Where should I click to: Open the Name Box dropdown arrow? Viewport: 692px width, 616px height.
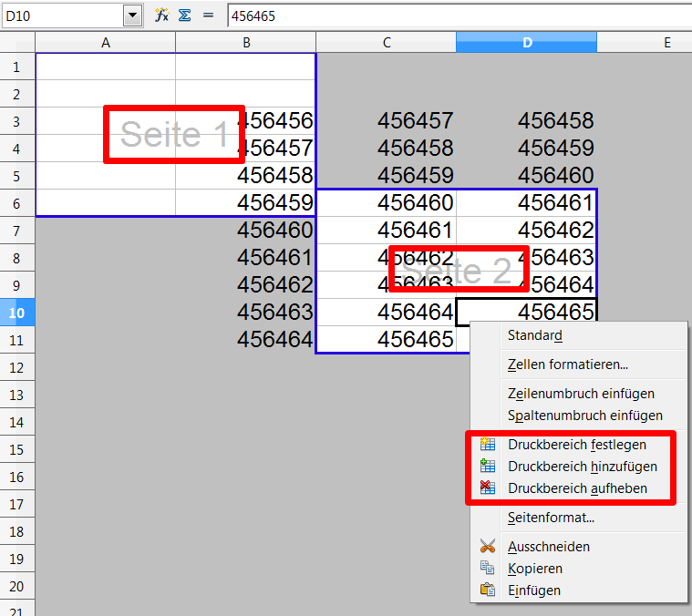tap(133, 15)
